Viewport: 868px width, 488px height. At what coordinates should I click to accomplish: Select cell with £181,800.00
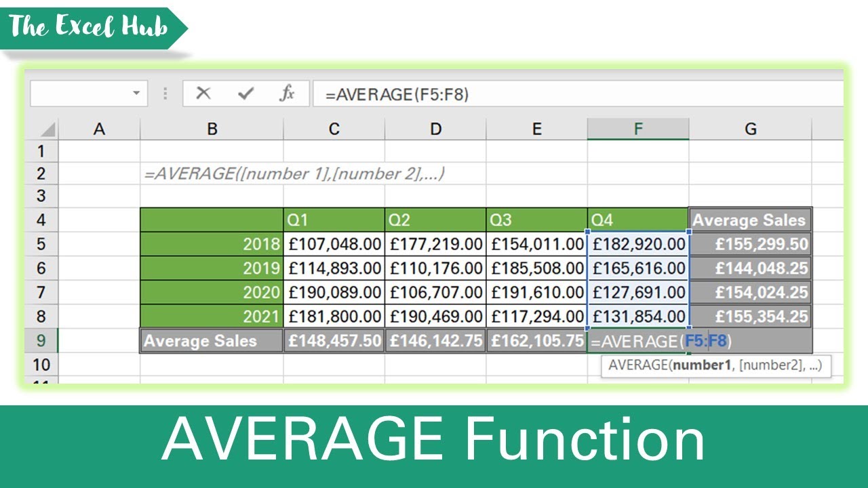334,316
